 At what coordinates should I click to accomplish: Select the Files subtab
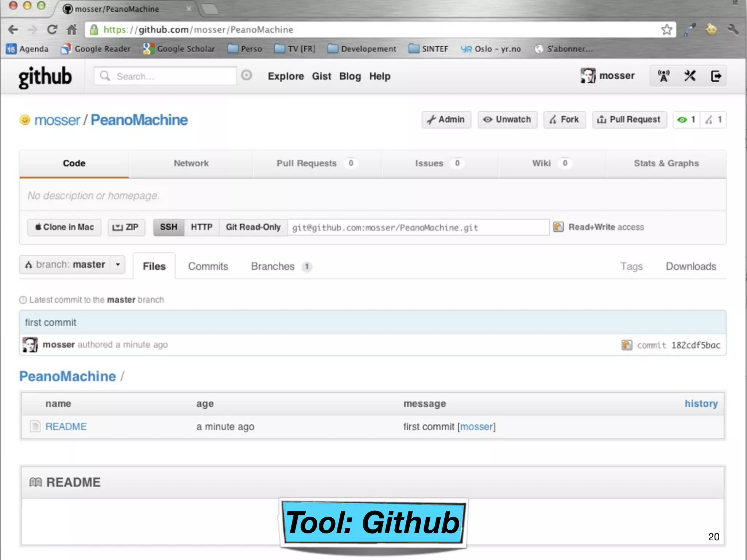click(x=154, y=267)
